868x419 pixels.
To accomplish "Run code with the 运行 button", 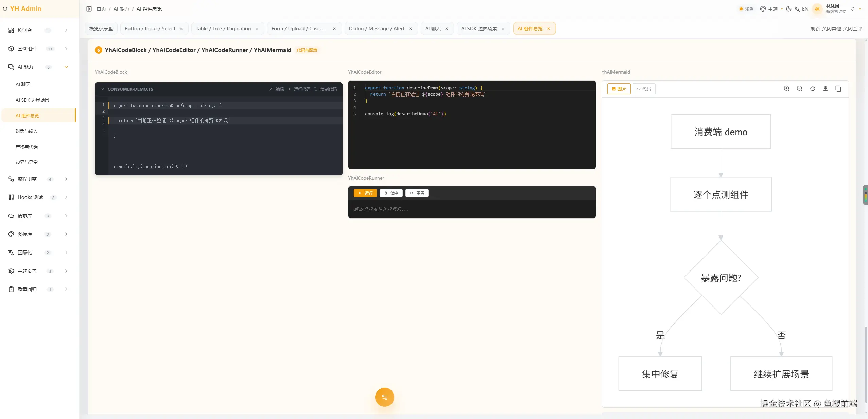I will click(x=365, y=193).
